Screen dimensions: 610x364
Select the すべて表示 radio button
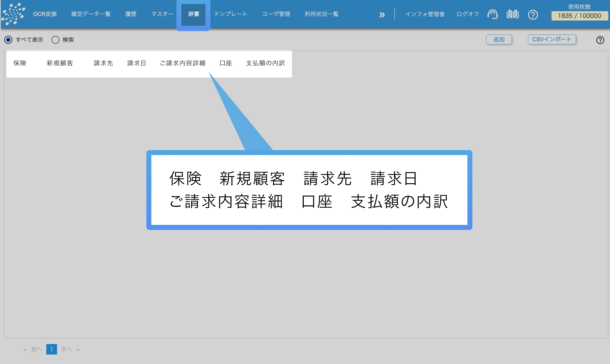(9, 40)
